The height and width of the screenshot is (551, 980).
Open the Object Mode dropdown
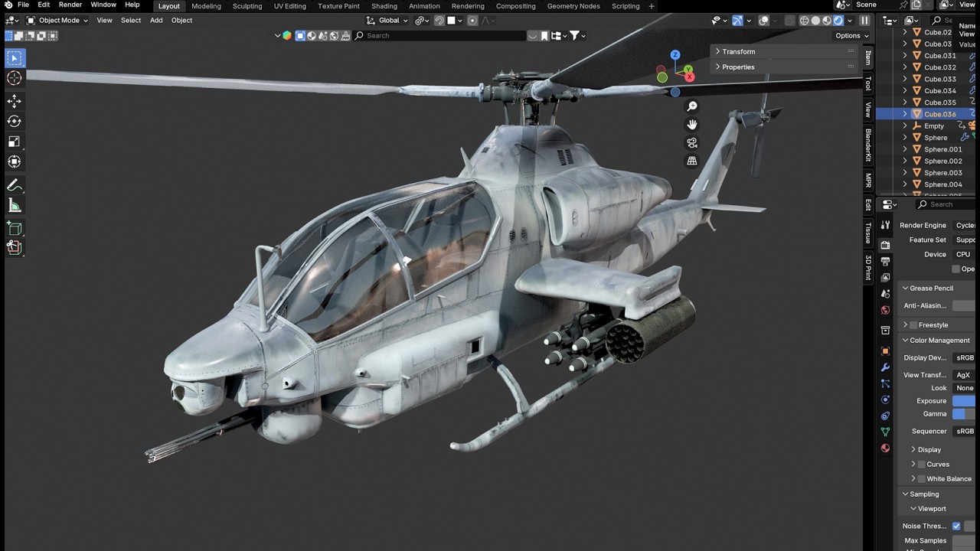point(57,21)
